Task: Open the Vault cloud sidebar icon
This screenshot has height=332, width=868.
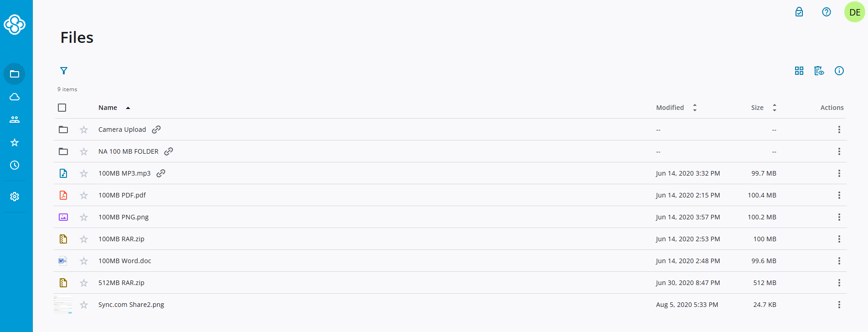Action: tap(15, 97)
